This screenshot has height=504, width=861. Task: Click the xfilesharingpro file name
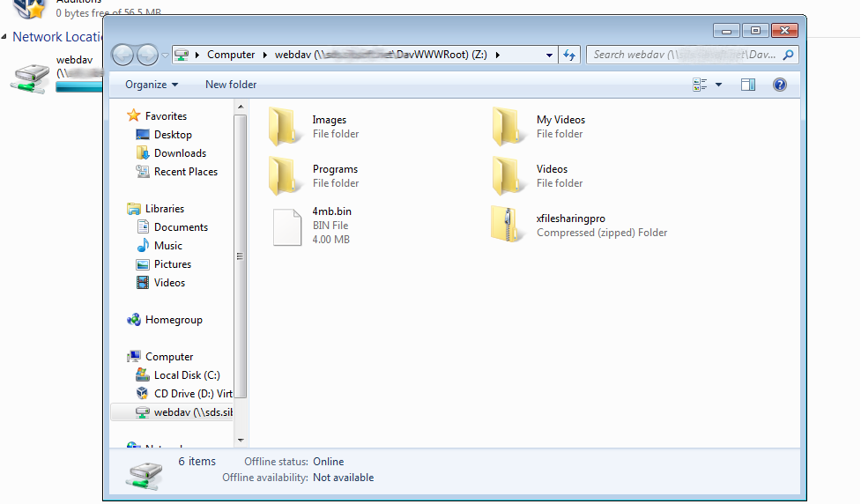point(570,219)
